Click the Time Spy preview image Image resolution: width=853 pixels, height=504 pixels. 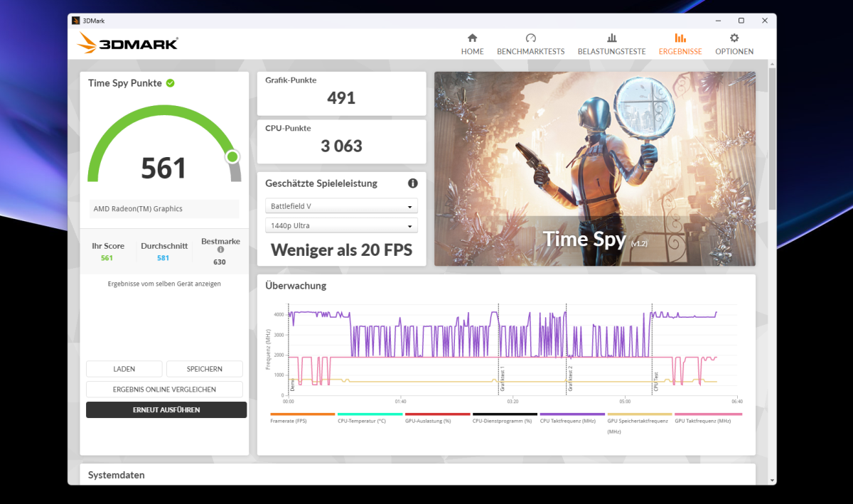coord(594,168)
